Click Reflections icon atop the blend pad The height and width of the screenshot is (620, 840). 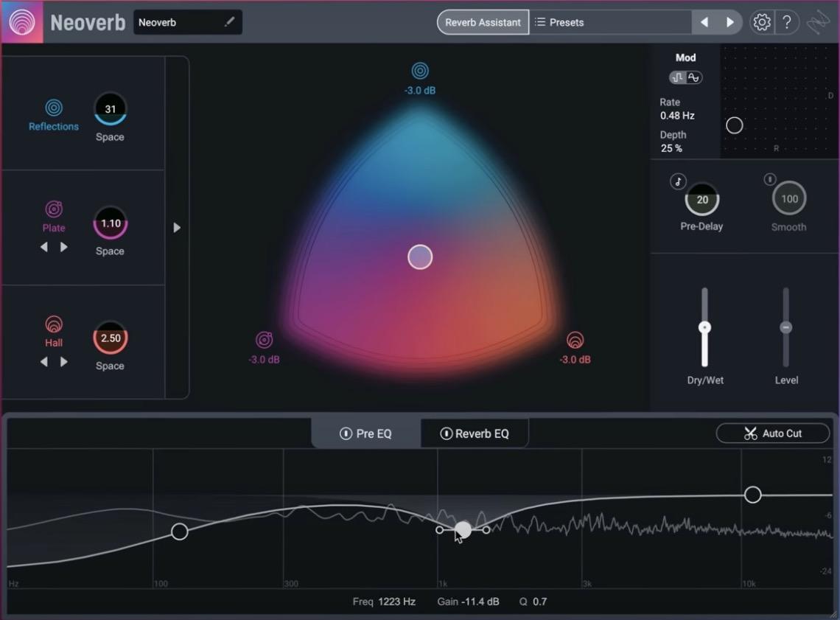coord(420,71)
